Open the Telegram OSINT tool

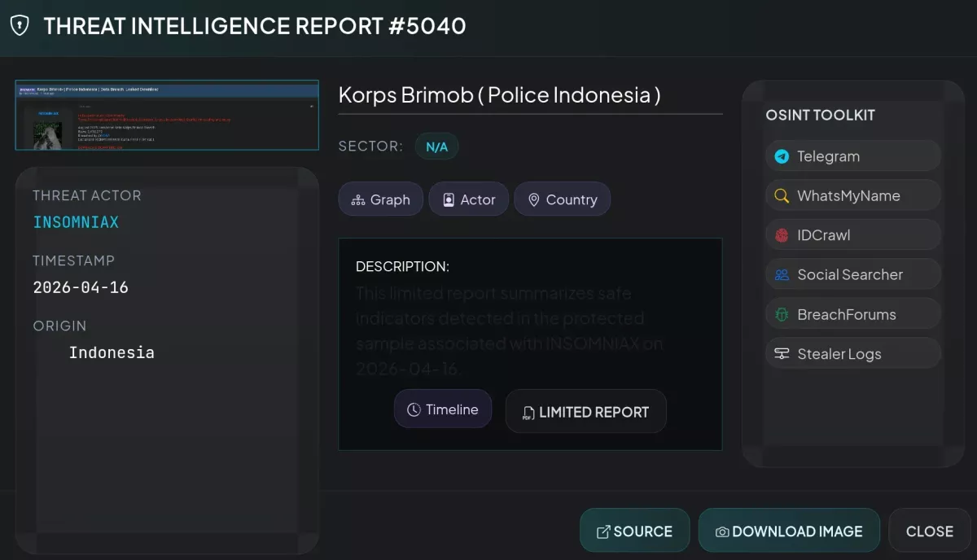[x=853, y=156]
